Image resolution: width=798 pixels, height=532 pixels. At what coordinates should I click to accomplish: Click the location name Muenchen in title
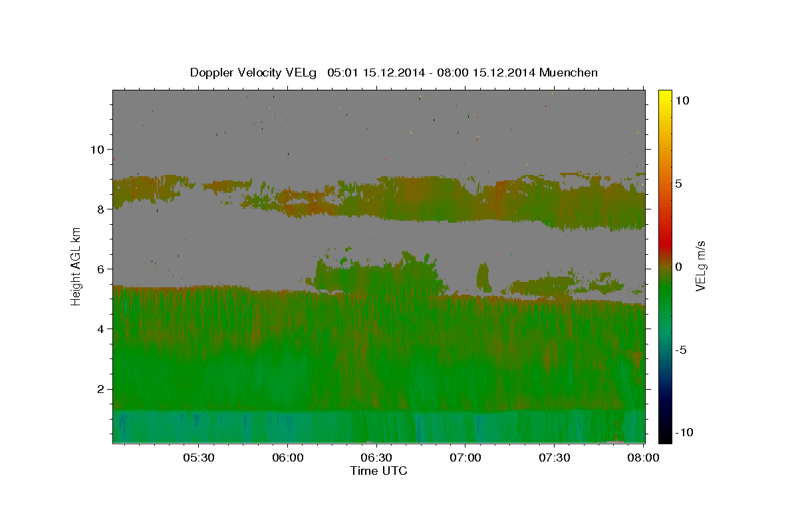click(x=569, y=72)
